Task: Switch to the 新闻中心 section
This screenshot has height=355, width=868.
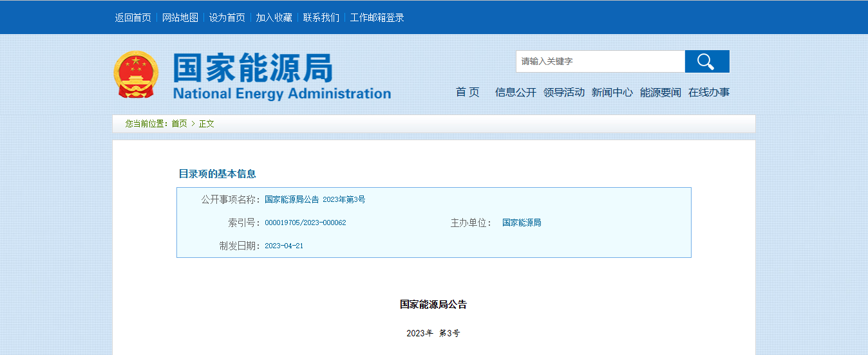Action: tap(612, 93)
